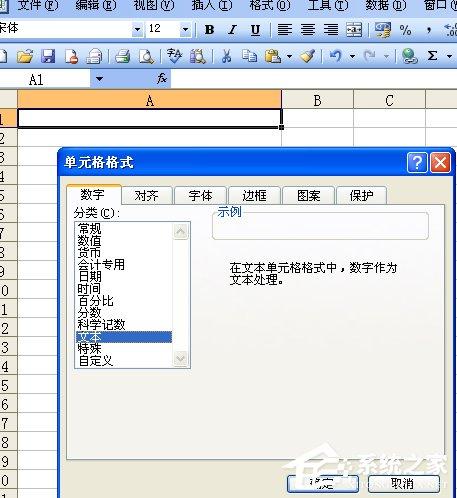Open the 数据 menu
457x498 pixels.
click(x=386, y=6)
